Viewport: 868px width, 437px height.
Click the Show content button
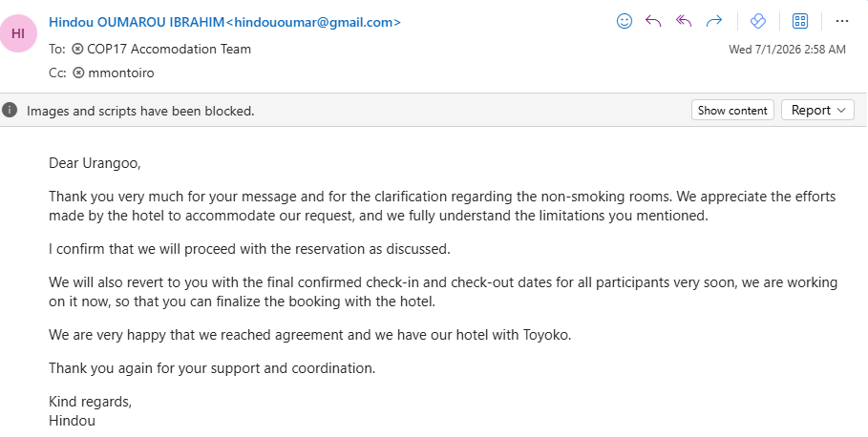[732, 110]
